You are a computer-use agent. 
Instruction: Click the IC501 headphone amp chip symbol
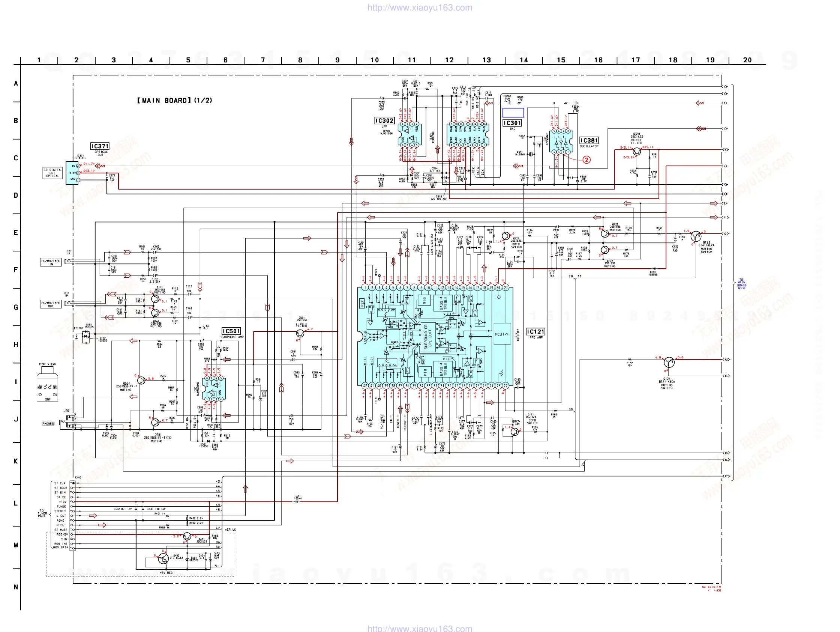tap(214, 388)
